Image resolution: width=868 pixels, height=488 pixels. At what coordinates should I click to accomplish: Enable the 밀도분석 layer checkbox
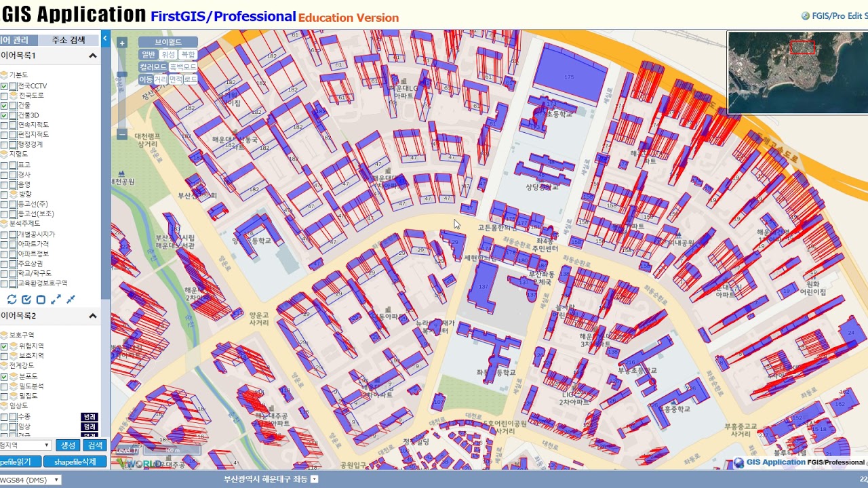(4, 386)
